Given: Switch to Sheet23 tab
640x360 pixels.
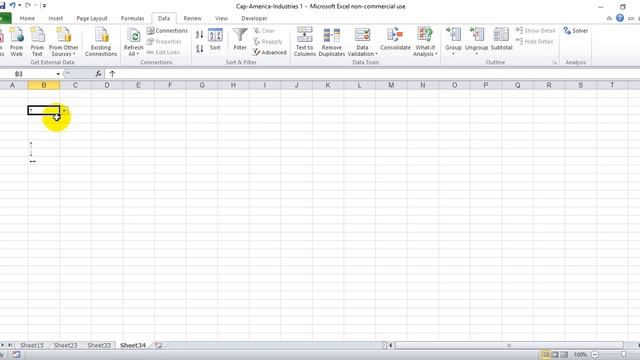Looking at the screenshot, I should pos(65,345).
